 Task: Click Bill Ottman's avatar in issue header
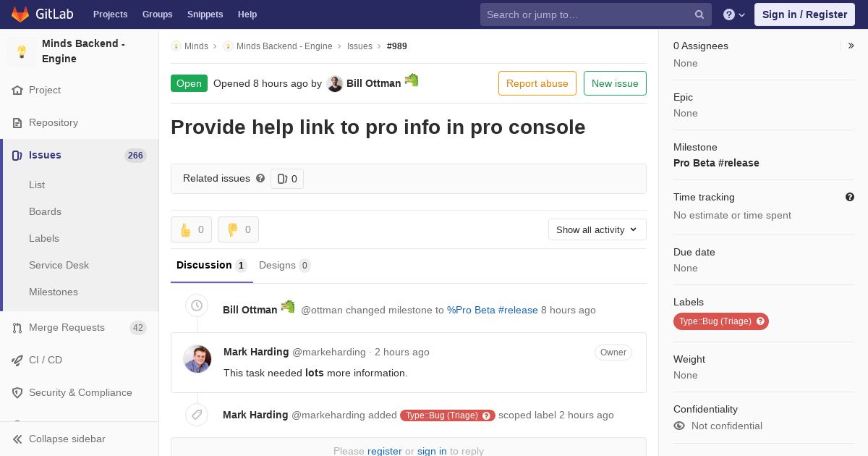point(334,83)
